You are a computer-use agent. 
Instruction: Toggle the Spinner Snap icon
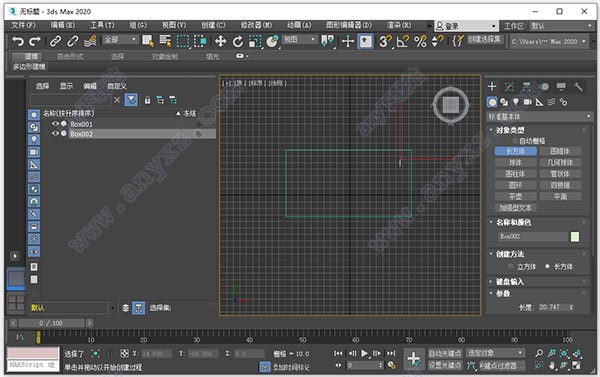[x=437, y=41]
